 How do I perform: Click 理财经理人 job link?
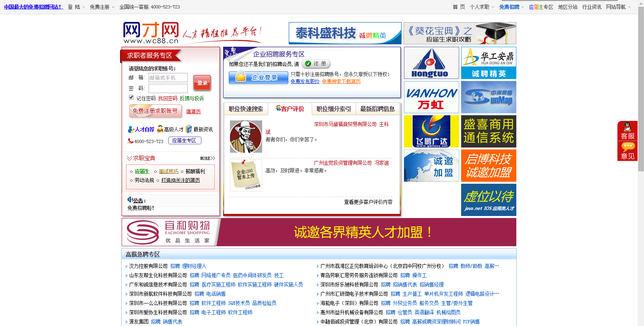[x=194, y=266]
